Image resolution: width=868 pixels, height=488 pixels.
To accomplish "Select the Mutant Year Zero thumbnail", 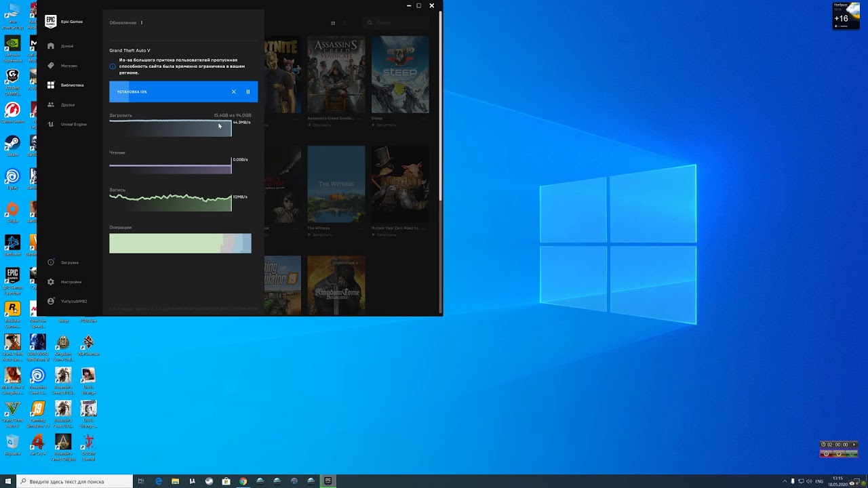I will (400, 184).
